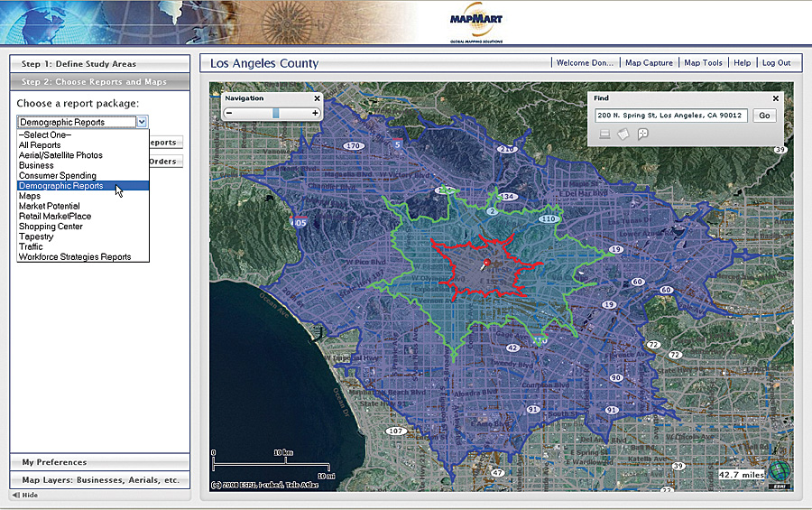
Task: Click the zoom out minus in Navigation
Action: pyautogui.click(x=229, y=113)
